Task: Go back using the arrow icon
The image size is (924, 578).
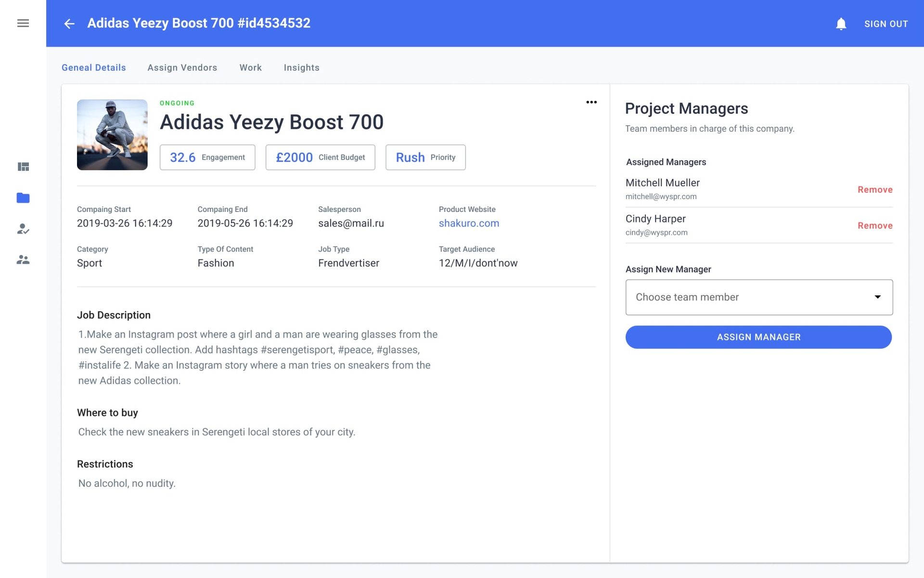Action: [69, 24]
